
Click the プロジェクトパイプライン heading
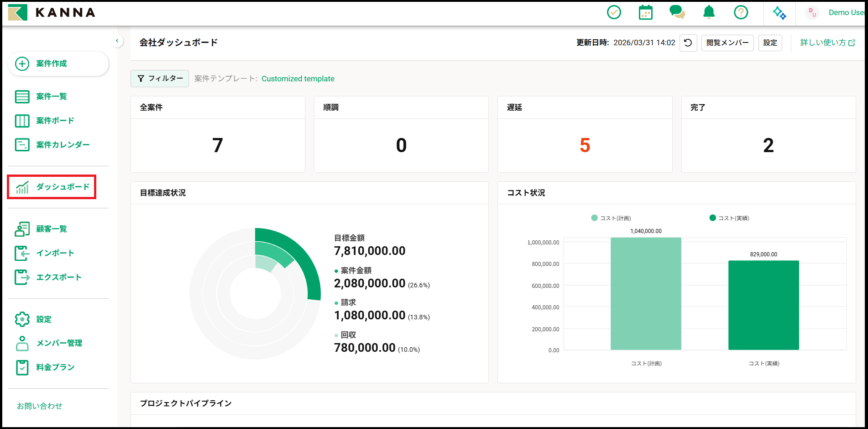(x=186, y=403)
